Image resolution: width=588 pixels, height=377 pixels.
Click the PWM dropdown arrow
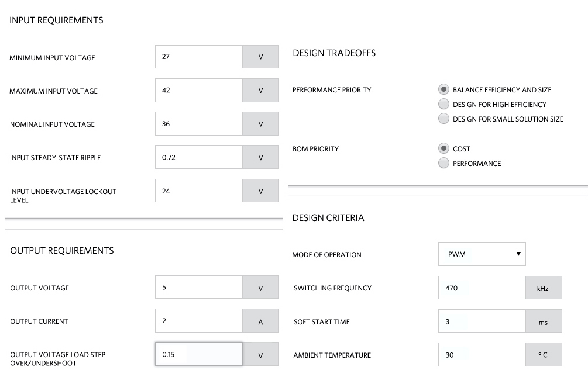click(518, 254)
